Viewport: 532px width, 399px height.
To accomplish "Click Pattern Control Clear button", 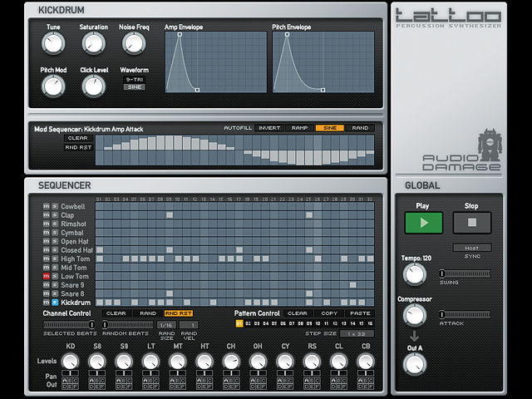I will click(298, 313).
